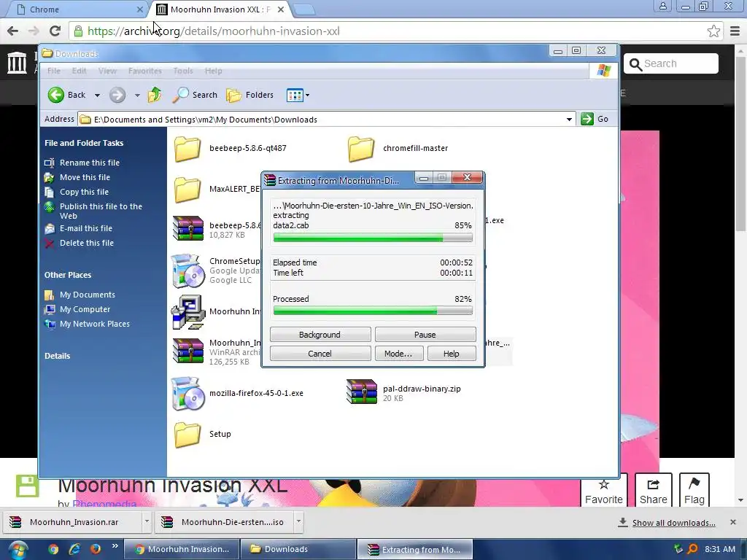Open Moorhuhn-Die-ersten iso download options arrow
747x560 pixels.
click(298, 521)
